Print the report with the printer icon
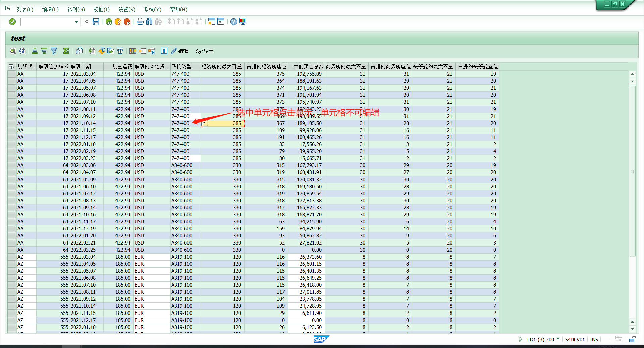This screenshot has width=644, height=348. pos(140,21)
